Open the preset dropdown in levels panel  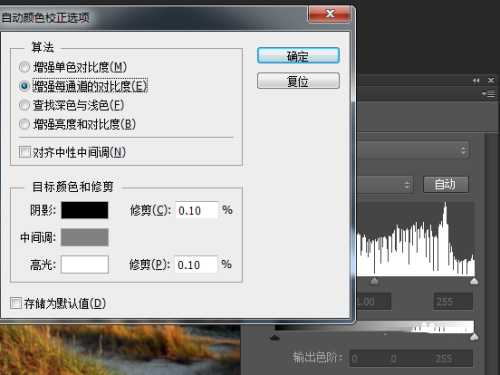(x=413, y=150)
